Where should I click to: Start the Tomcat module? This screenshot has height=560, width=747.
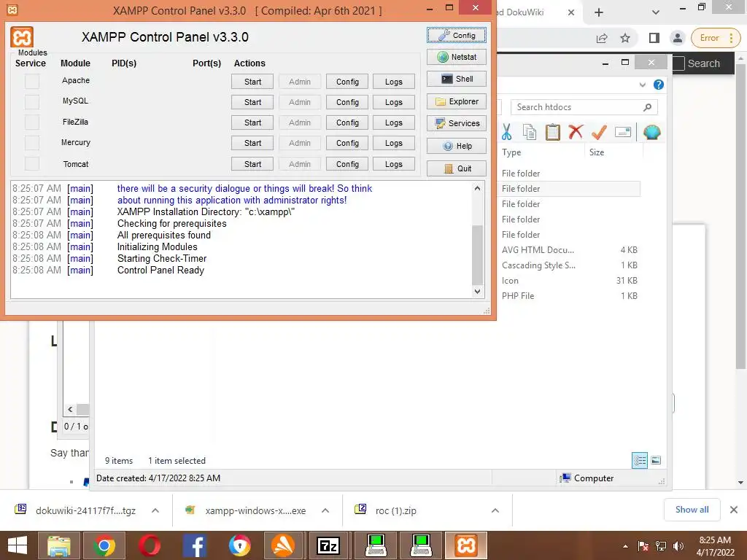pyautogui.click(x=252, y=164)
